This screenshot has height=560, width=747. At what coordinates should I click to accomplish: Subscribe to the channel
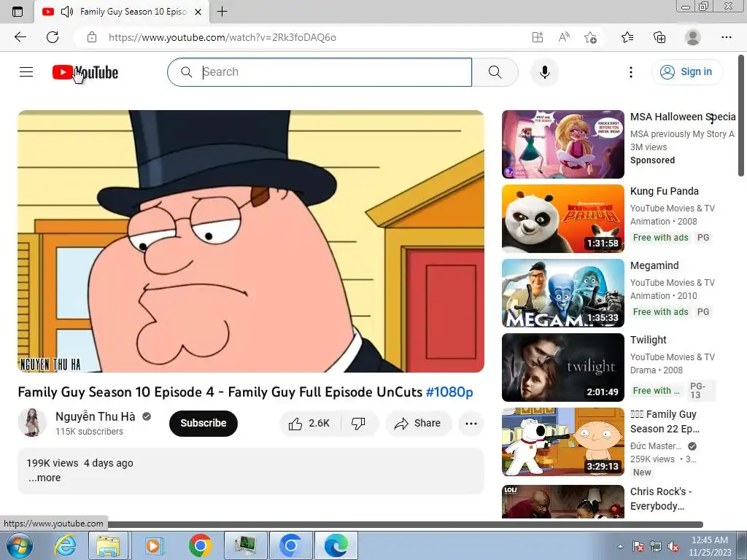[x=204, y=423]
